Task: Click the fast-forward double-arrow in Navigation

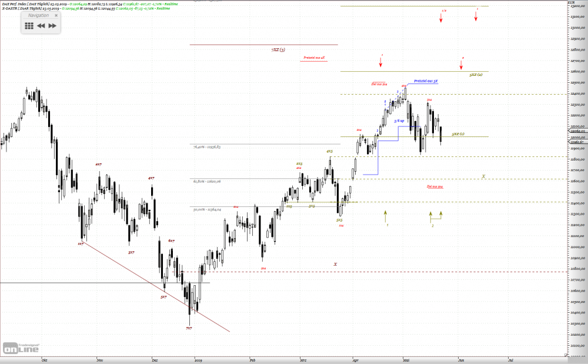Action: coord(52,26)
